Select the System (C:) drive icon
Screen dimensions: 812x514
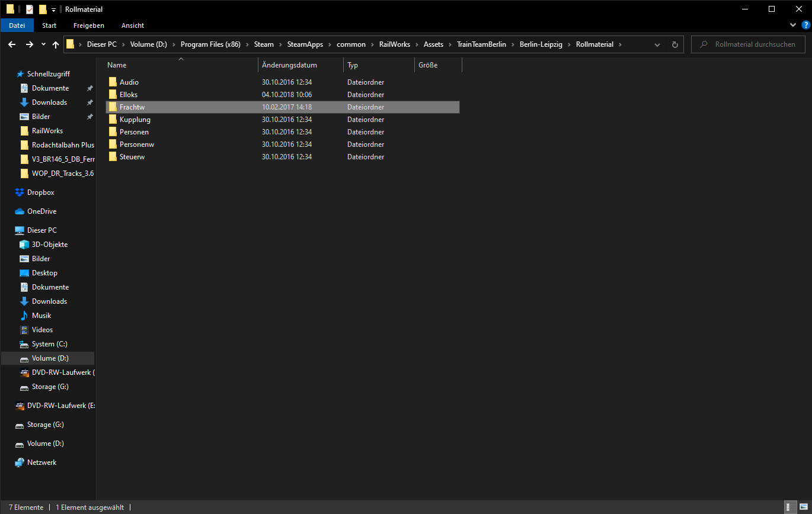(x=24, y=344)
